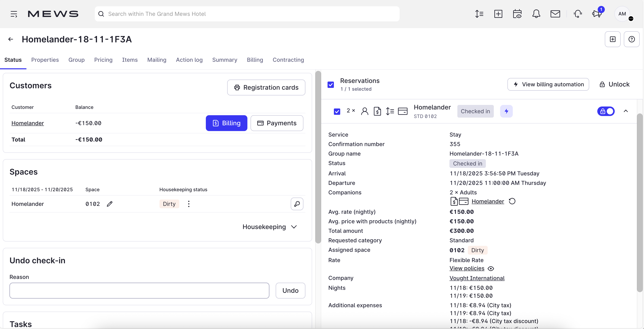Open the Summary tab
Image resolution: width=644 pixels, height=329 pixels.
coord(224,60)
